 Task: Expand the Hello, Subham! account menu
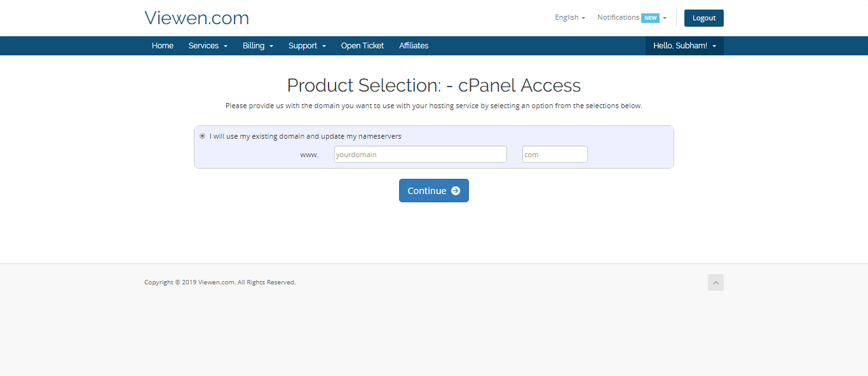click(684, 46)
